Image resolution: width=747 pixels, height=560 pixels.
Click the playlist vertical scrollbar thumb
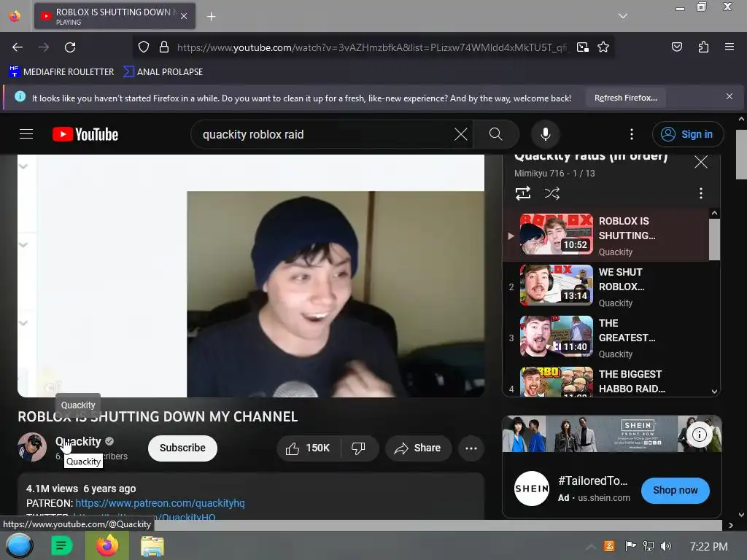point(714,239)
